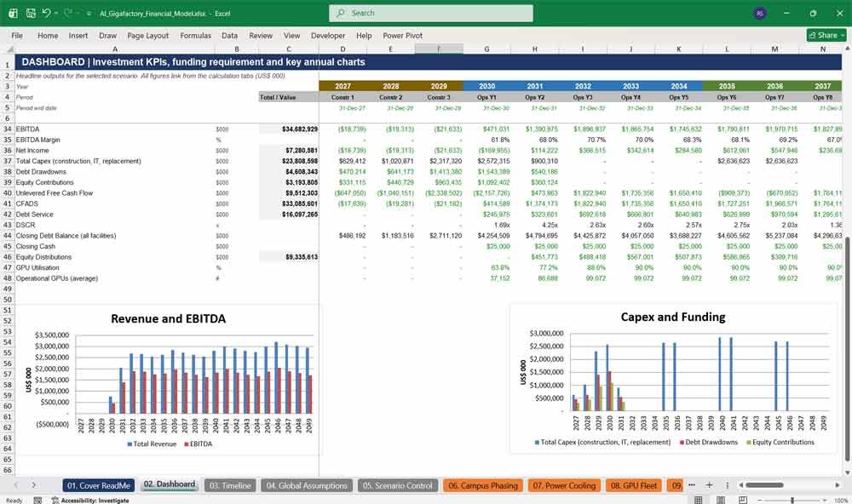The image size is (852, 504).
Task: Select column K header
Action: tap(679, 49)
